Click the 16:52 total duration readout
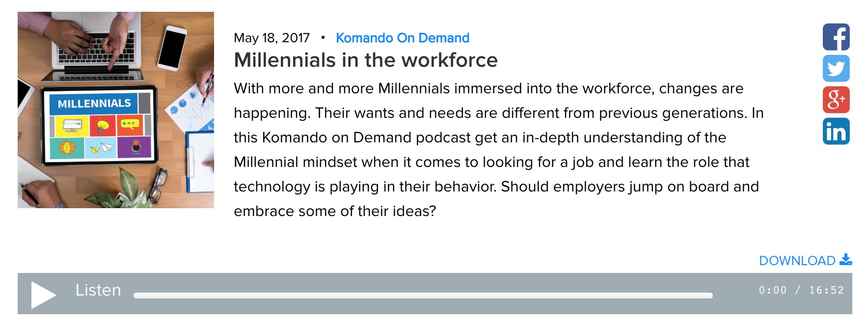868x326 pixels. (x=826, y=290)
